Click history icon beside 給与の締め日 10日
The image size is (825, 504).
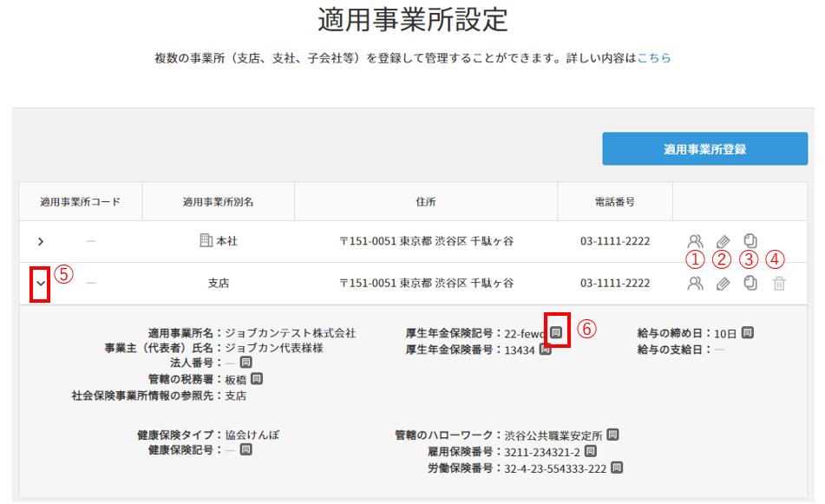click(747, 332)
